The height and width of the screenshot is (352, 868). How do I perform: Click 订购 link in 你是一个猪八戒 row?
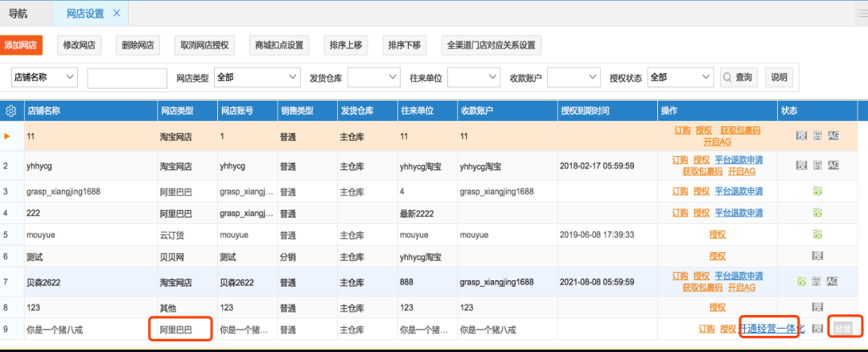707,329
